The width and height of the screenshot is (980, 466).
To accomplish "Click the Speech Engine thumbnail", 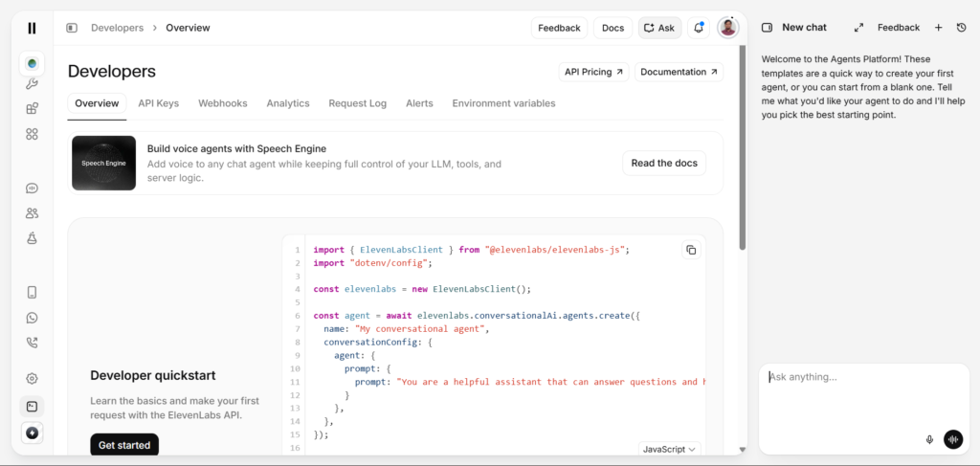I will click(x=103, y=163).
